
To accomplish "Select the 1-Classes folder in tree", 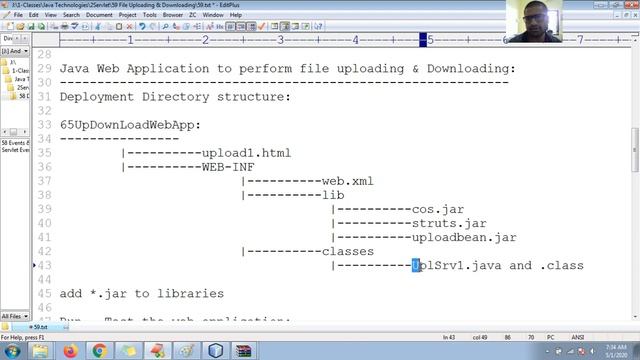I will 16,71.
